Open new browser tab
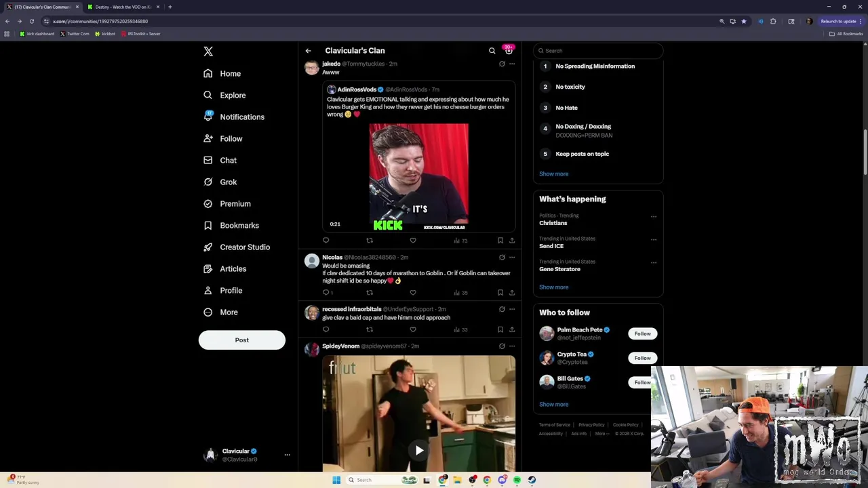Viewport: 868px width, 488px height. click(x=170, y=7)
